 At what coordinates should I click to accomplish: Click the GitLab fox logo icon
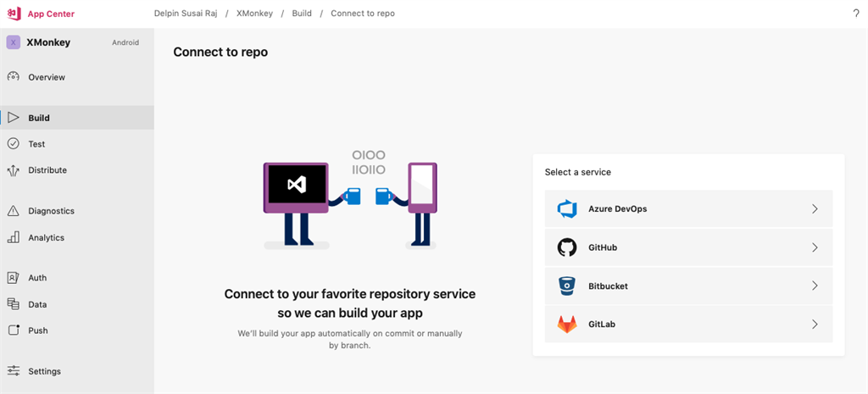[567, 325]
